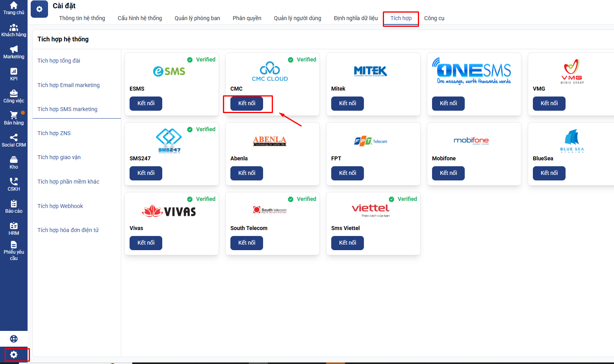Click the BlueSea logo
This screenshot has width=614, height=364.
[x=572, y=141]
